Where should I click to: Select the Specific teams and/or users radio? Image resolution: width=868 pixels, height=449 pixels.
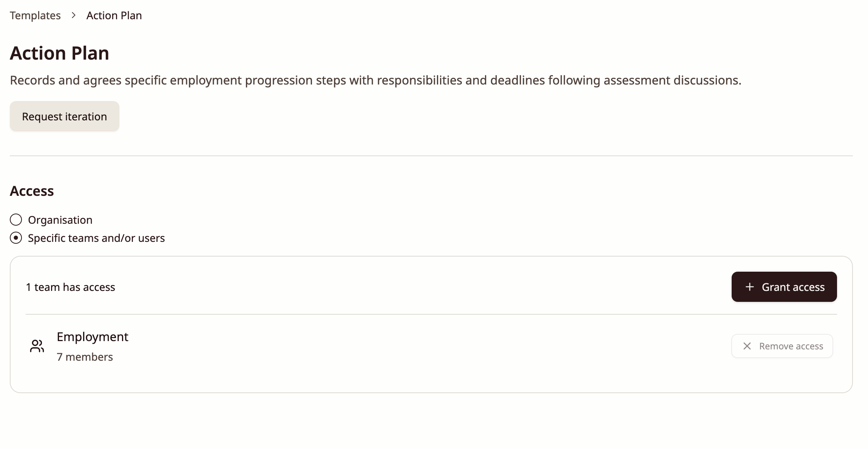pos(16,238)
